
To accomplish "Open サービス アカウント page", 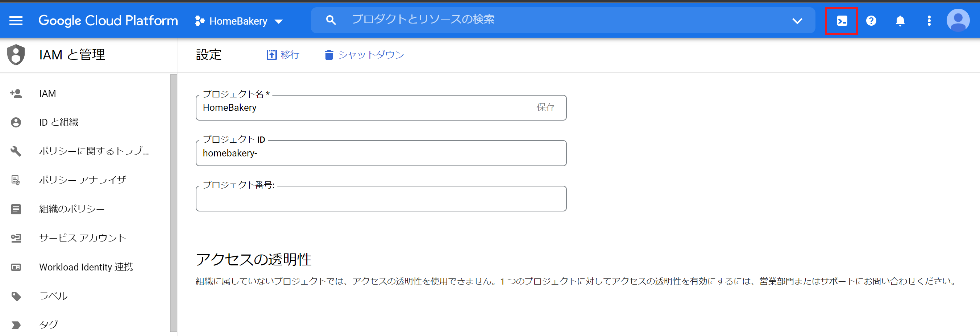I will tap(83, 238).
